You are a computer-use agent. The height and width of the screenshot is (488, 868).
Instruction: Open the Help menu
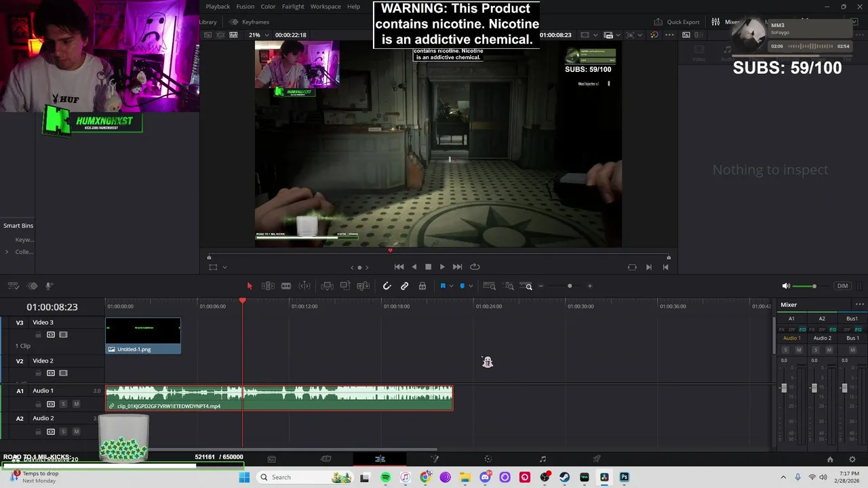(x=353, y=6)
